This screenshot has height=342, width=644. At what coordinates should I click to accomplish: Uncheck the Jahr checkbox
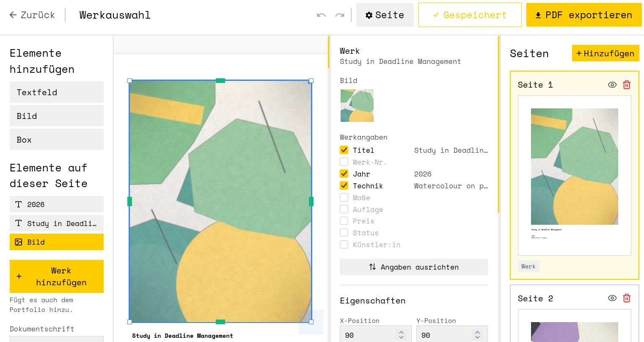(344, 174)
